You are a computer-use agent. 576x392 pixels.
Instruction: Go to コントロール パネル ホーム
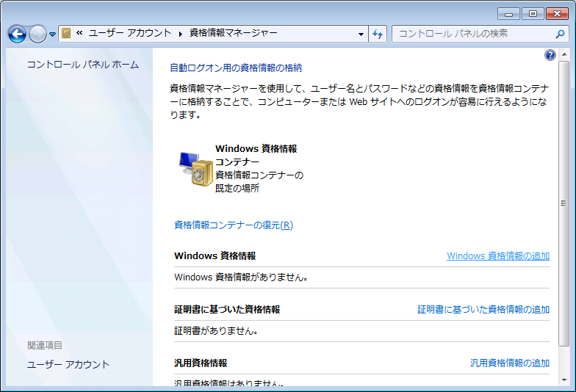click(x=83, y=65)
